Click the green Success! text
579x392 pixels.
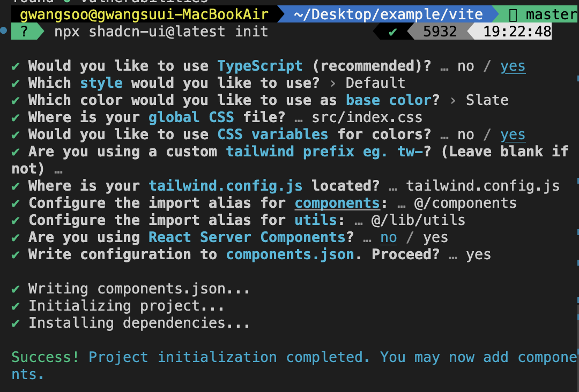(45, 357)
